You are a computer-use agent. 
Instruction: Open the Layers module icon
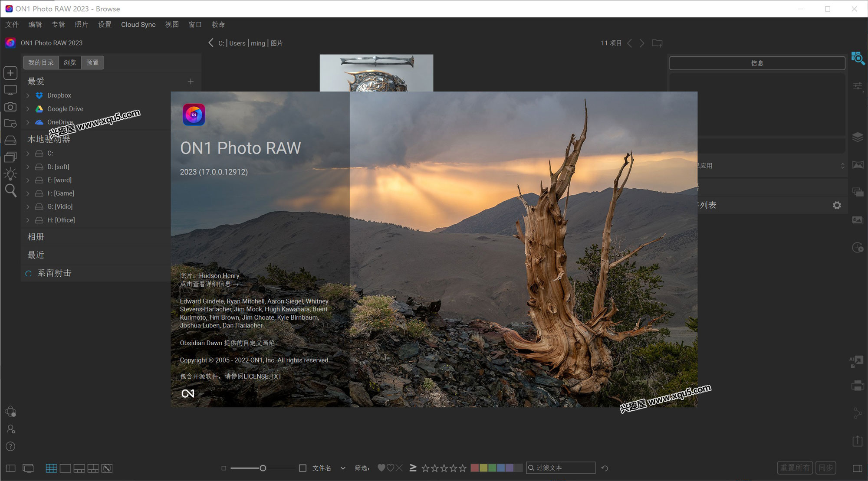(x=858, y=137)
